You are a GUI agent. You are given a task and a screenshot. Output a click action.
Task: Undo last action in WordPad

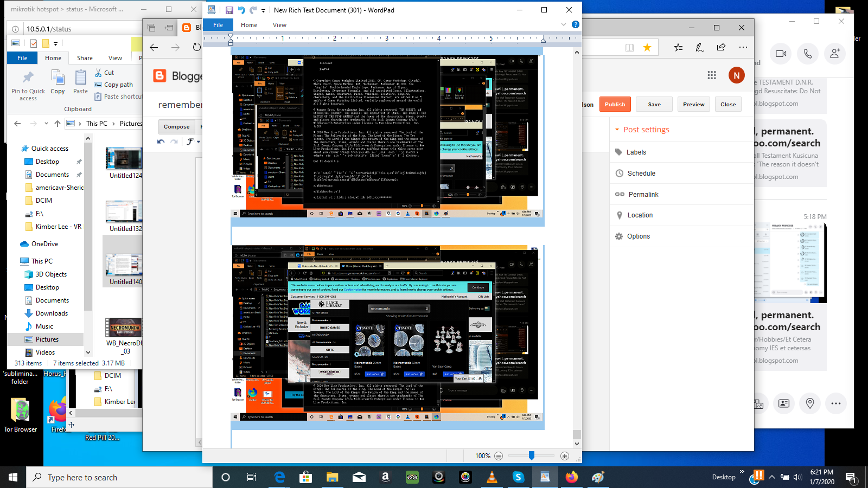pos(241,10)
